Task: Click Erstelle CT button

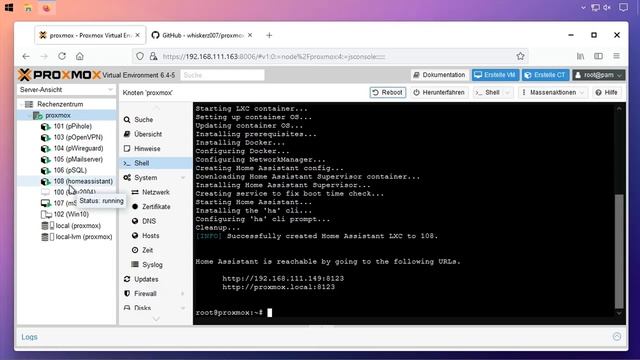Action: click(546, 75)
